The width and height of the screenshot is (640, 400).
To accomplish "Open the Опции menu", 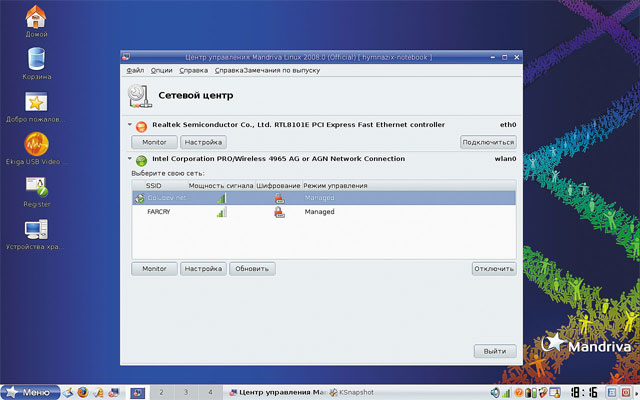I will [x=162, y=70].
